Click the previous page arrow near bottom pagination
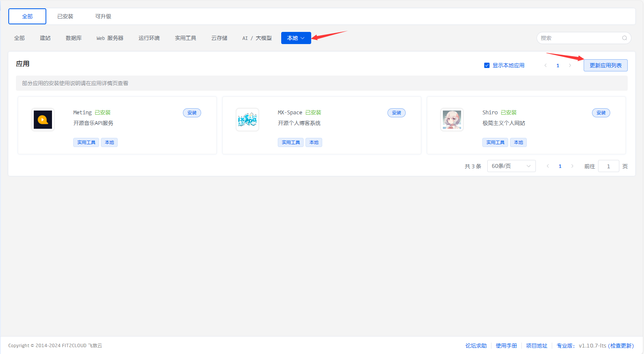 tap(548, 166)
